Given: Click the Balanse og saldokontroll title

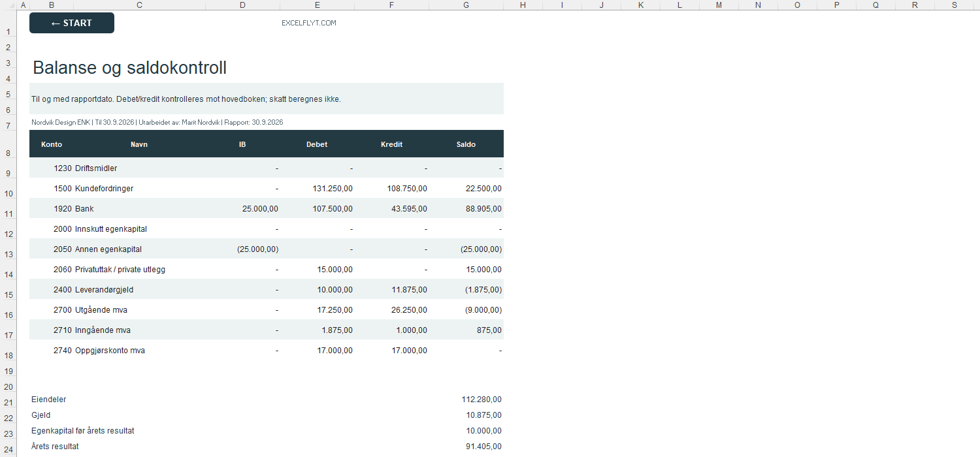Looking at the screenshot, I should (x=129, y=68).
